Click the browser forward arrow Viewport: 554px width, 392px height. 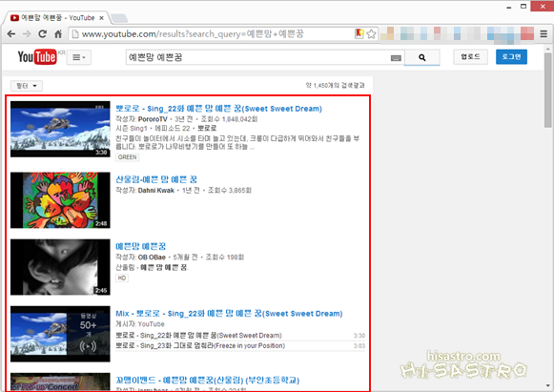pos(27,34)
